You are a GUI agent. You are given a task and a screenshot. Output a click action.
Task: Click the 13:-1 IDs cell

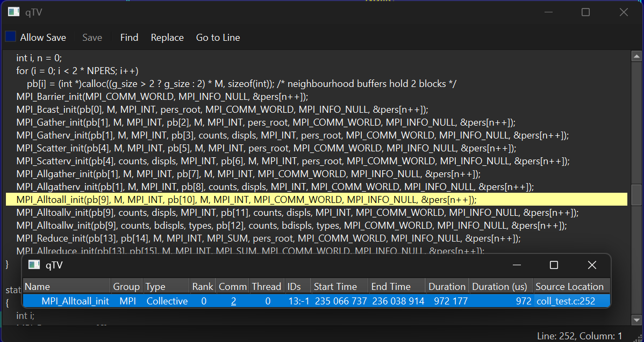point(298,301)
